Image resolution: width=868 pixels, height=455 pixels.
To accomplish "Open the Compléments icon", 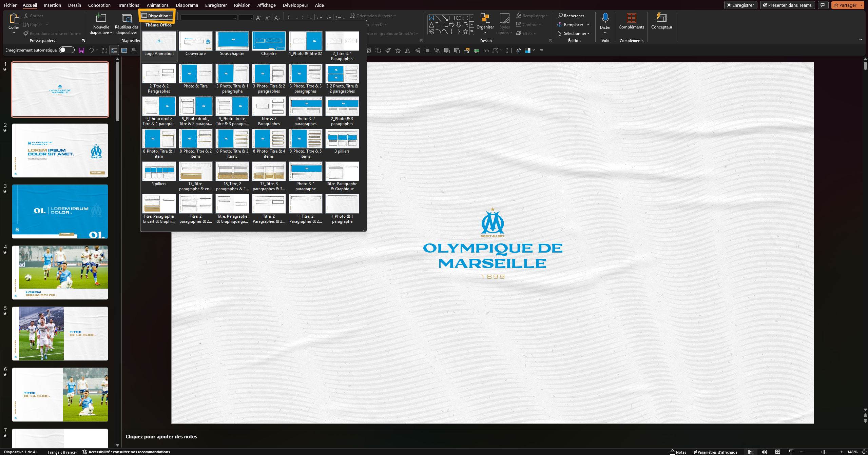I will coord(631,18).
